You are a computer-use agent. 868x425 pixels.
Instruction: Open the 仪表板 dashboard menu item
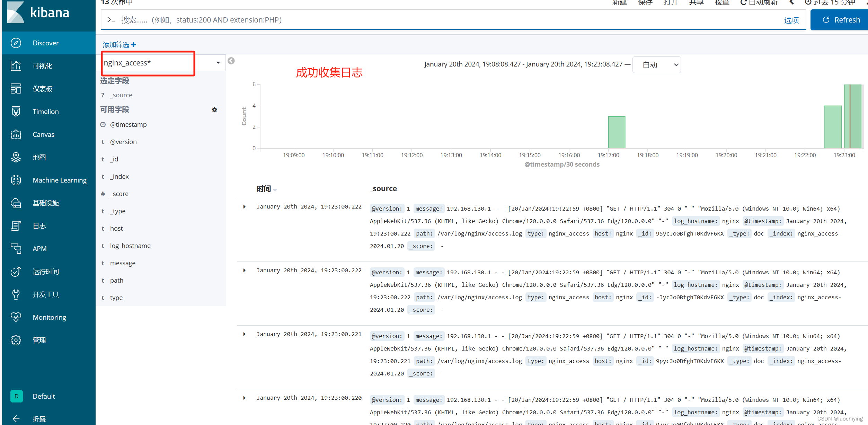tap(42, 89)
